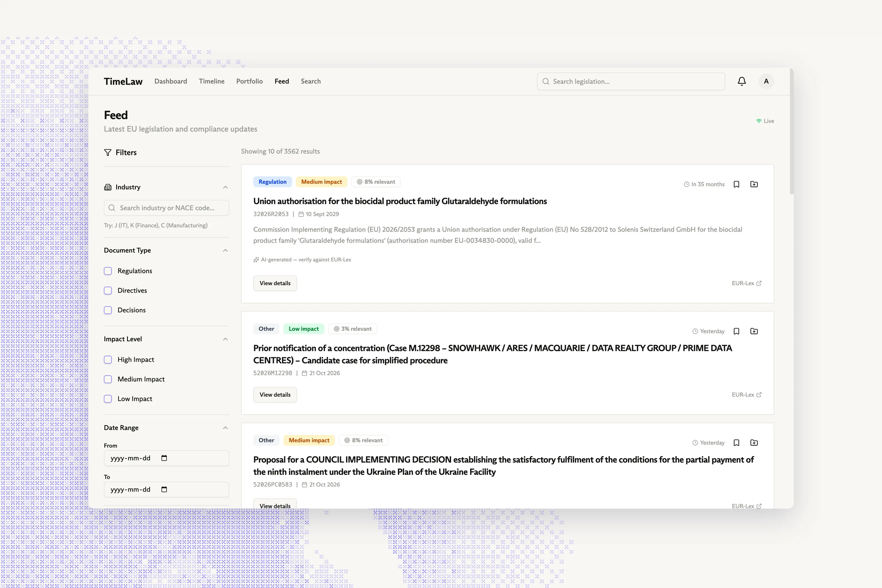Screen dimensions: 882x588
Task: Add Glutaraldehyde formulations item to a folder
Action: (754, 184)
